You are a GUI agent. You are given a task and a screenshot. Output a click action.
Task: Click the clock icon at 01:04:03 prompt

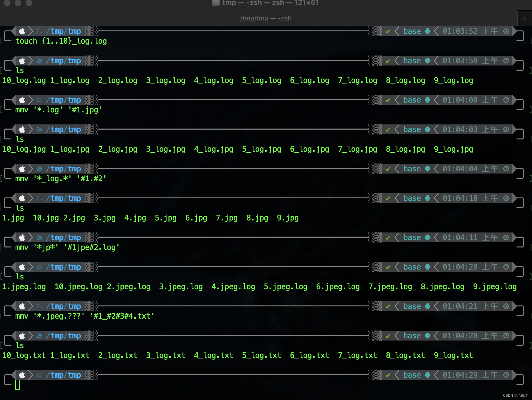coord(506,130)
